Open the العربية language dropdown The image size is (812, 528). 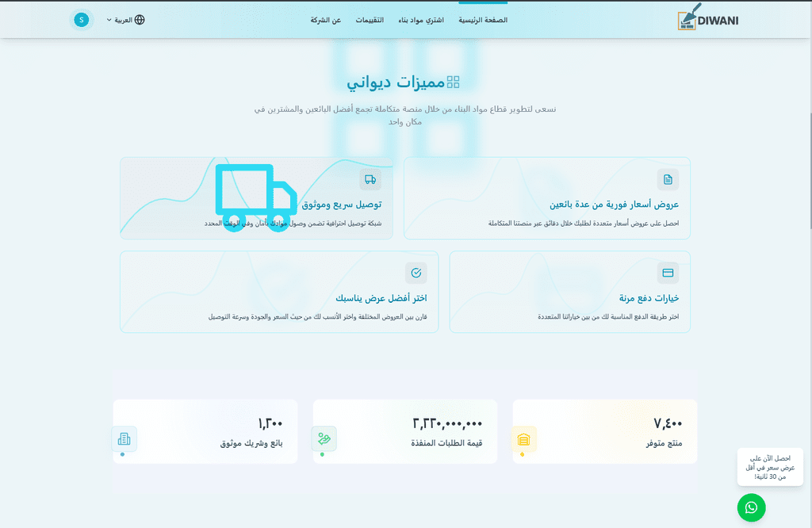tap(126, 20)
